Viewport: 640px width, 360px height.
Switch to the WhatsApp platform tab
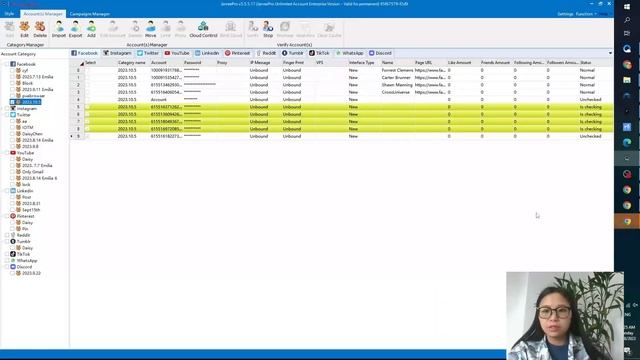pyautogui.click(x=350, y=53)
